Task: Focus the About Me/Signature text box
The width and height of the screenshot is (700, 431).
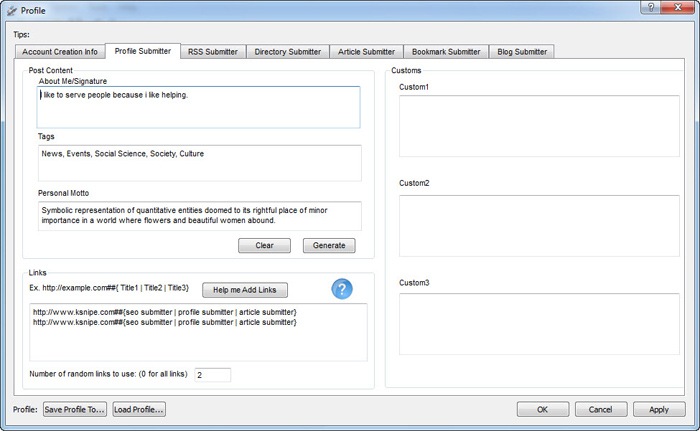Action: coord(198,107)
